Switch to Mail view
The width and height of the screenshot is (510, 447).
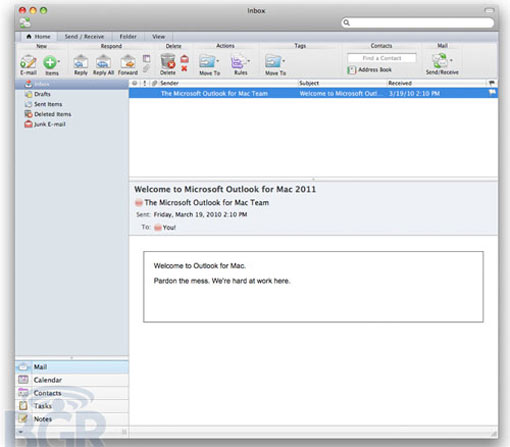[x=72, y=367]
